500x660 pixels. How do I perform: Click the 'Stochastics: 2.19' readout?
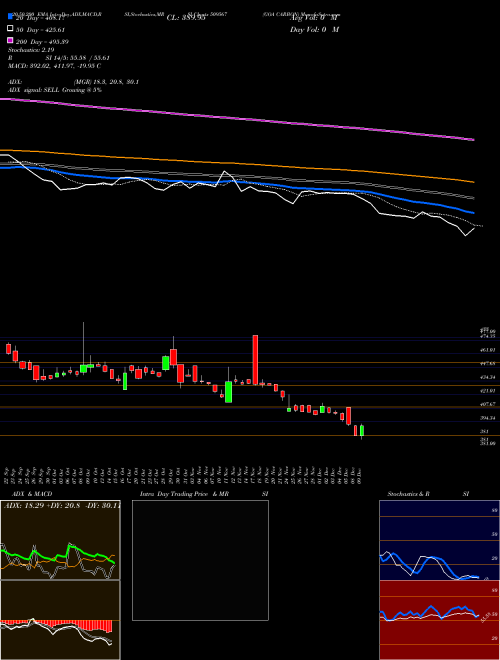pos(29,50)
